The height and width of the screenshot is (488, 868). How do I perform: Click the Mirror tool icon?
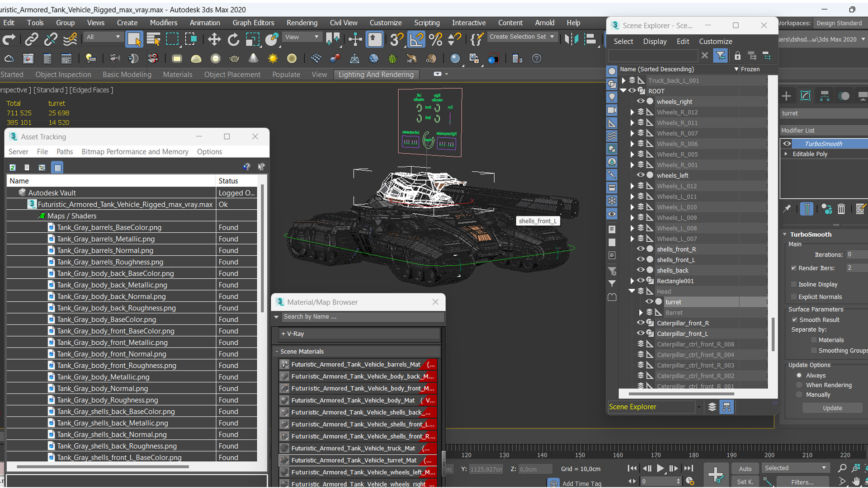[x=571, y=39]
